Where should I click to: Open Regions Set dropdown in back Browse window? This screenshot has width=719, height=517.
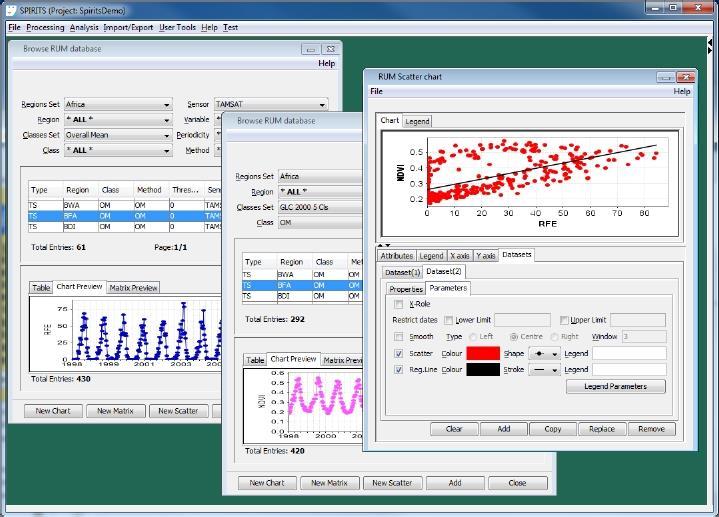click(x=118, y=105)
